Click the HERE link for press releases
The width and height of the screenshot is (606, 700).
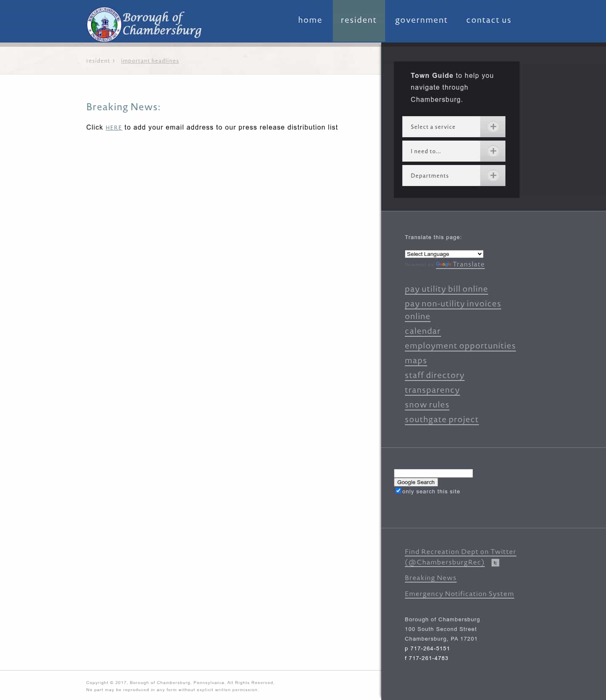[114, 128]
